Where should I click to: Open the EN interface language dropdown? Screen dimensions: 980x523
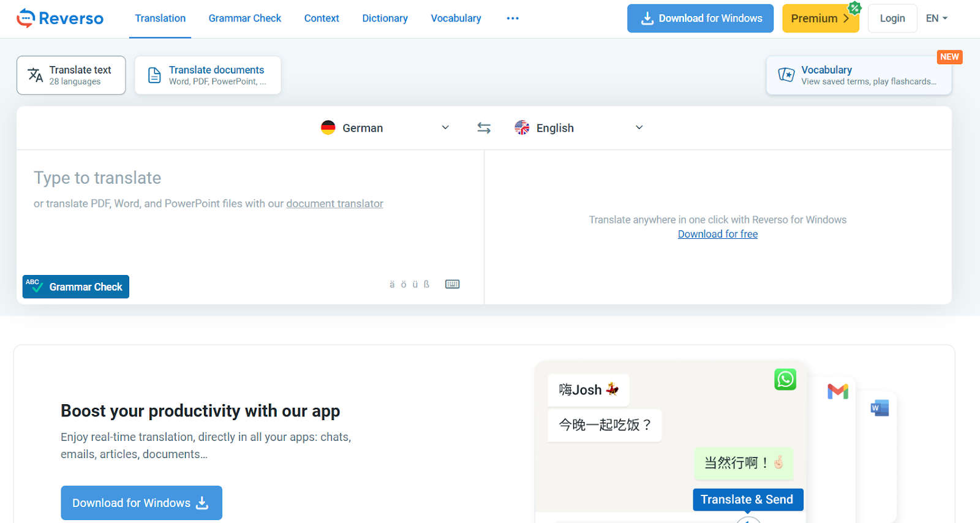click(937, 18)
